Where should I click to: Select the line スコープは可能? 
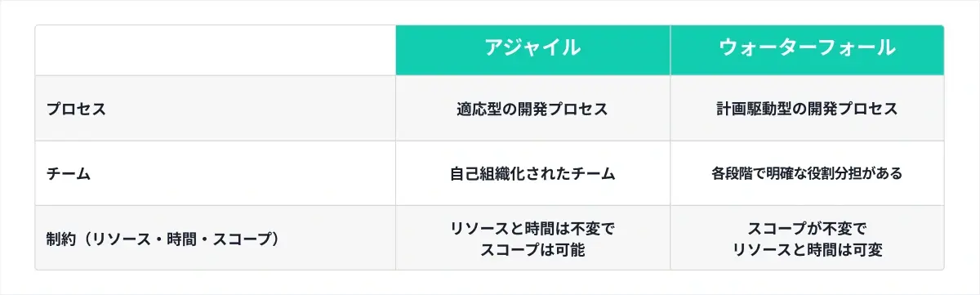pos(532,250)
